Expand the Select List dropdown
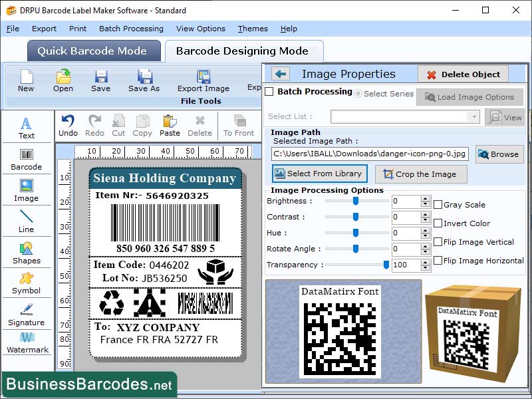Screen dimensions: 532x399 point(473,117)
